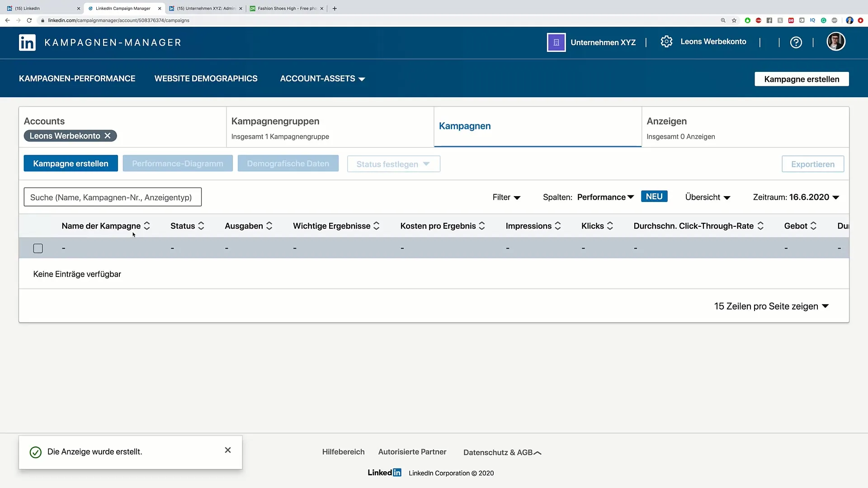Viewport: 868px width, 488px height.
Task: Dismiss the 'Die Anzeige wurde erstellt' notification
Action: (228, 450)
